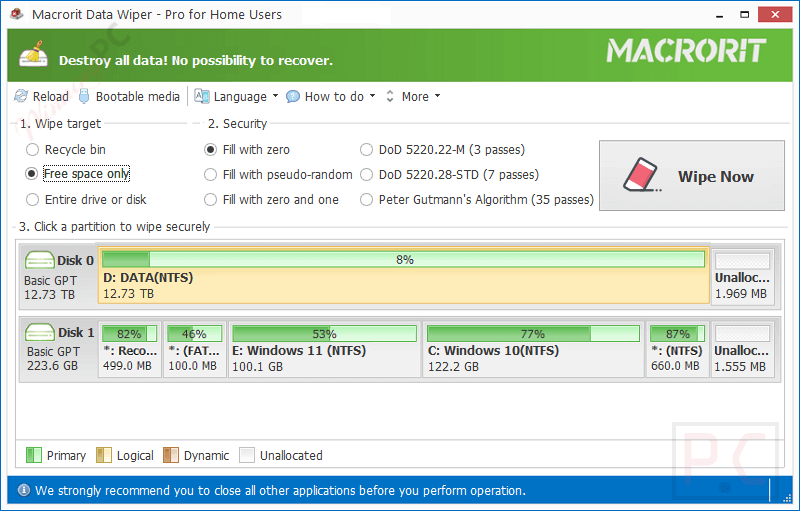Click the 77% usage bar of C: drive
Screen dimensions: 800x511
coord(533,334)
